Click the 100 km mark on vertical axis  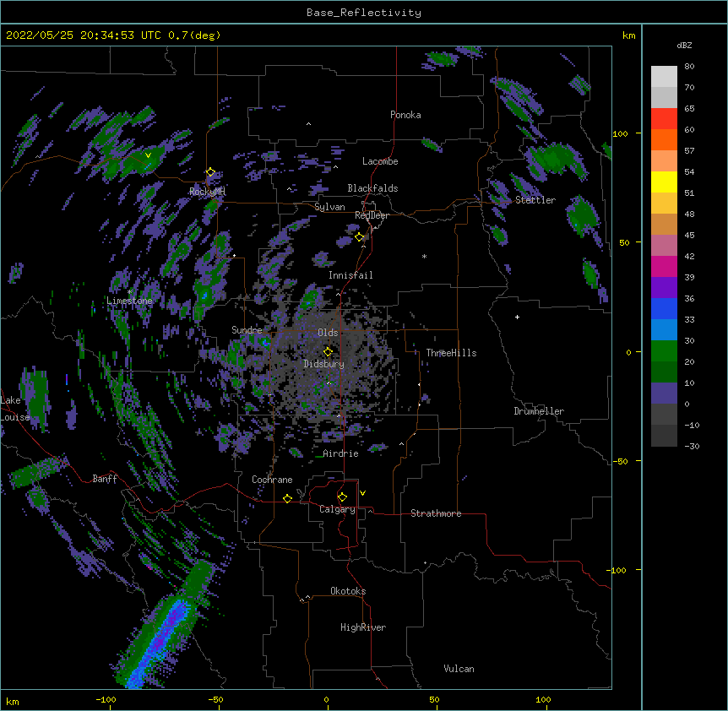620,133
